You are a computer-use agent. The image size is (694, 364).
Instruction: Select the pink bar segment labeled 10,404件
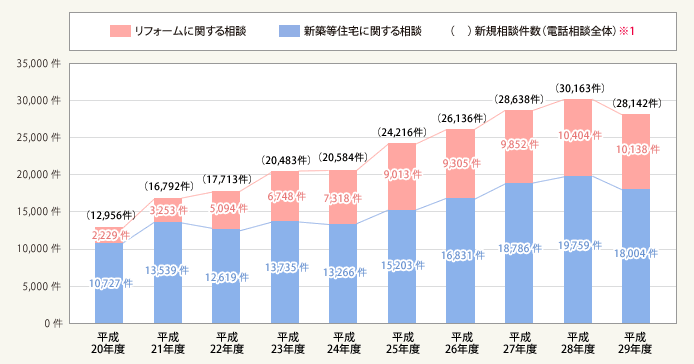point(578,138)
